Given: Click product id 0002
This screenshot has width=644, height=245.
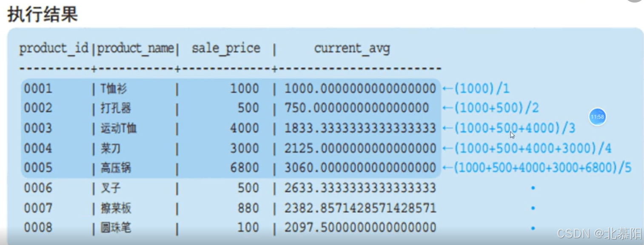Looking at the screenshot, I should point(38,108).
